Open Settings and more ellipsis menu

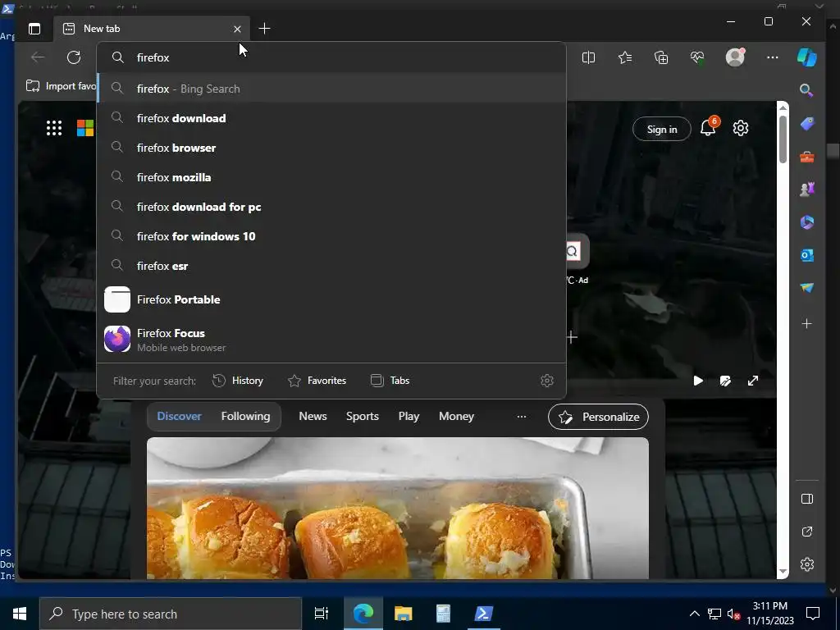772,57
